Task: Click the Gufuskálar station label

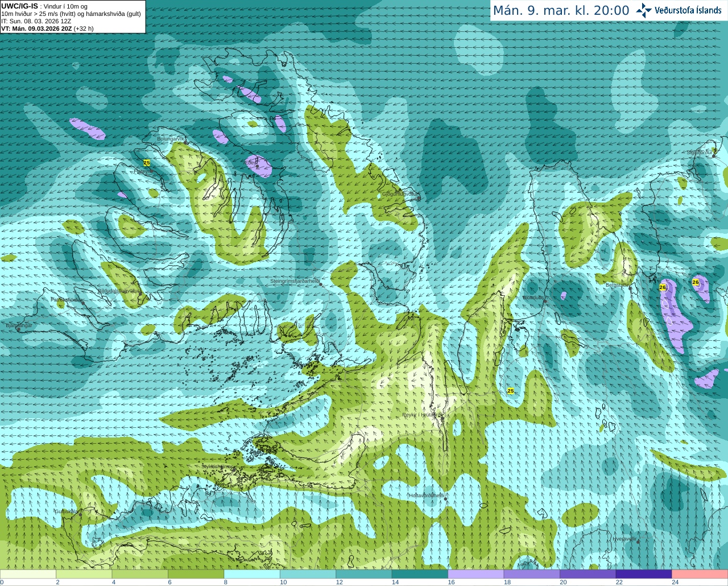Action: 67,511
